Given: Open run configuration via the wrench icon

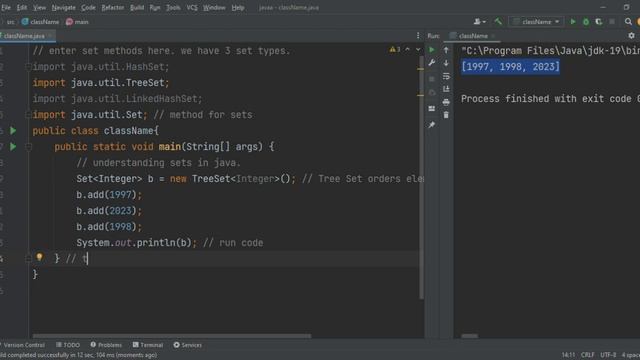Looking at the screenshot, I should point(432,63).
